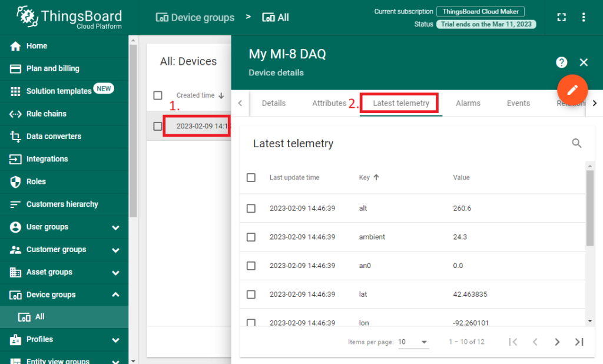Screen dimensions: 603x364
Task: Jump to last telemetry page
Action: [579, 342]
